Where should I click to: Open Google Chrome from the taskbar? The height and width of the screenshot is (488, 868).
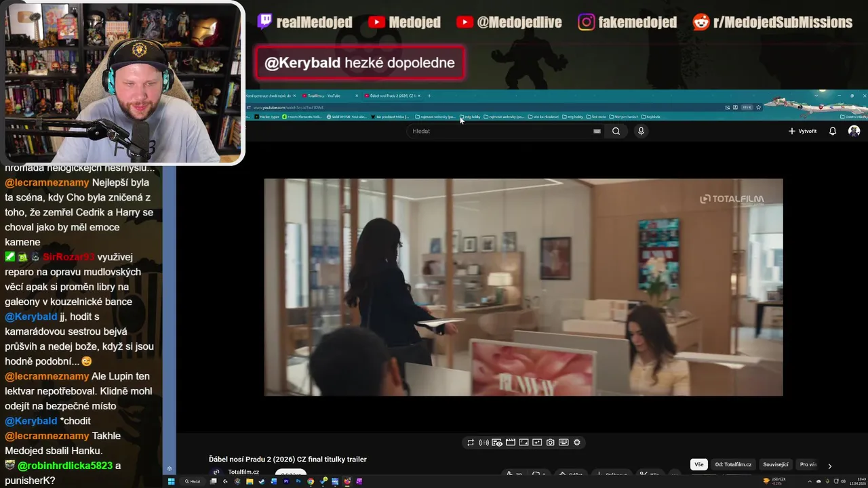click(x=311, y=481)
